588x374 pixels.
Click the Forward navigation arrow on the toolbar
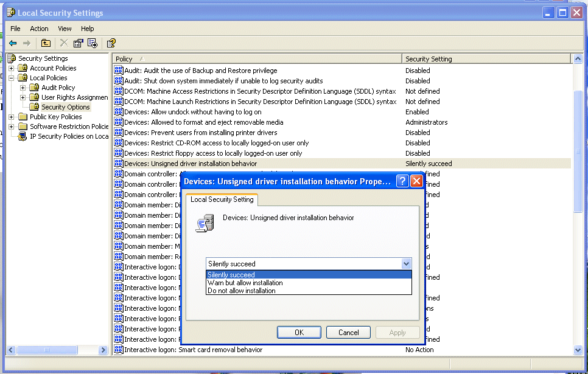pos(27,43)
